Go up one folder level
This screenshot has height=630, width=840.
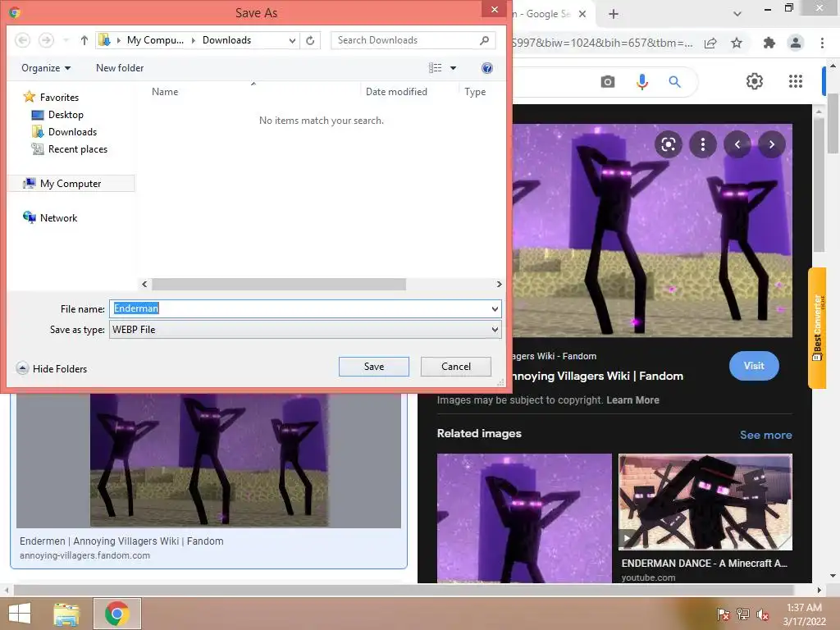pos(84,40)
